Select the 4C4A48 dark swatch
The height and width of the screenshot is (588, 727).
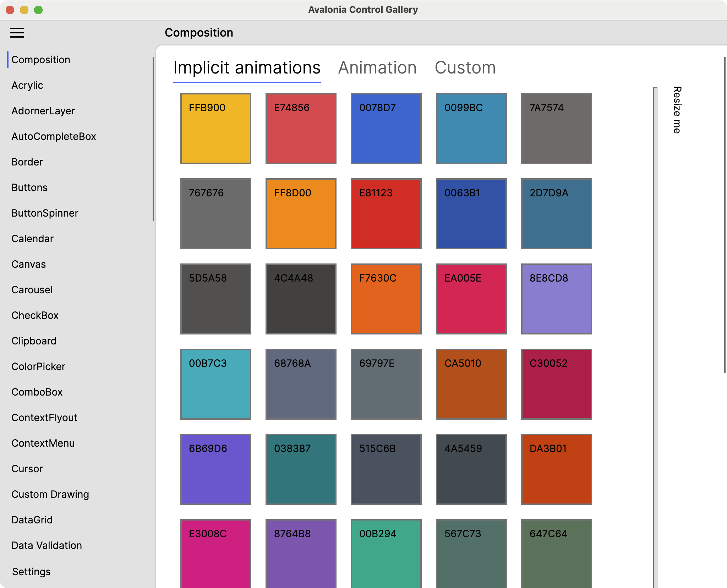point(301,299)
